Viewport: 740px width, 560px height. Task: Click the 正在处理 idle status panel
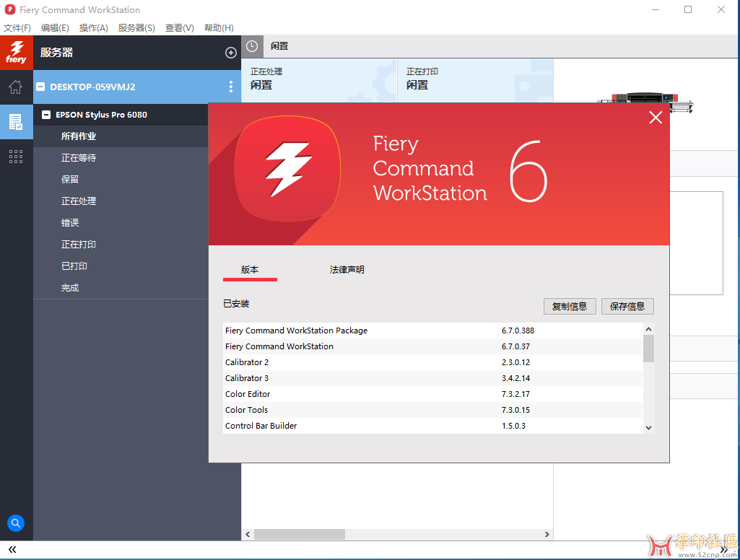[319, 80]
